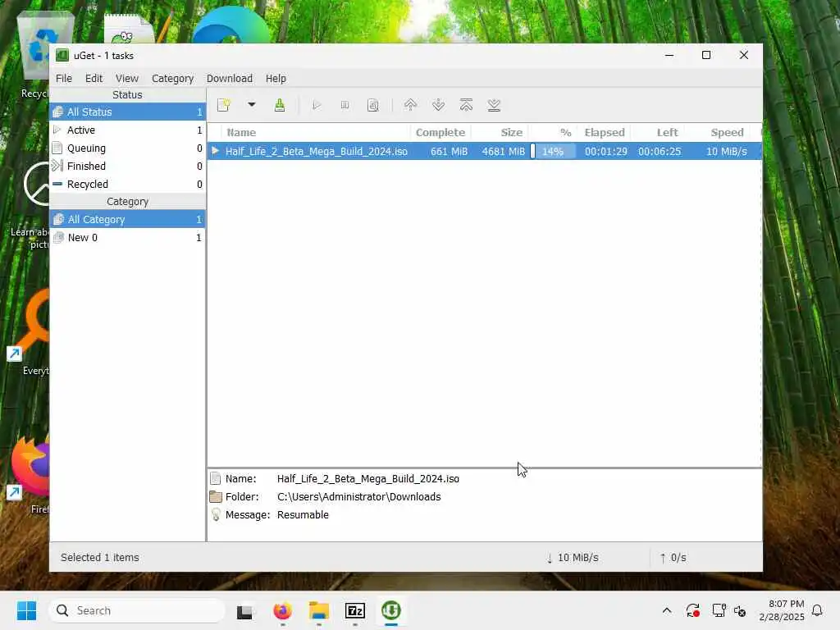
Task: Click the 661 MiB completed value
Action: [449, 152]
